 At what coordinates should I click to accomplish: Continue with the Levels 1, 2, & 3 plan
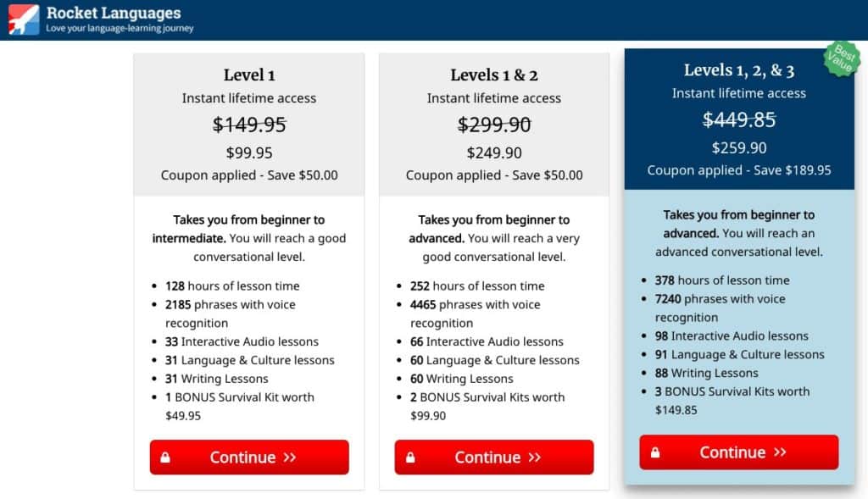[739, 452]
